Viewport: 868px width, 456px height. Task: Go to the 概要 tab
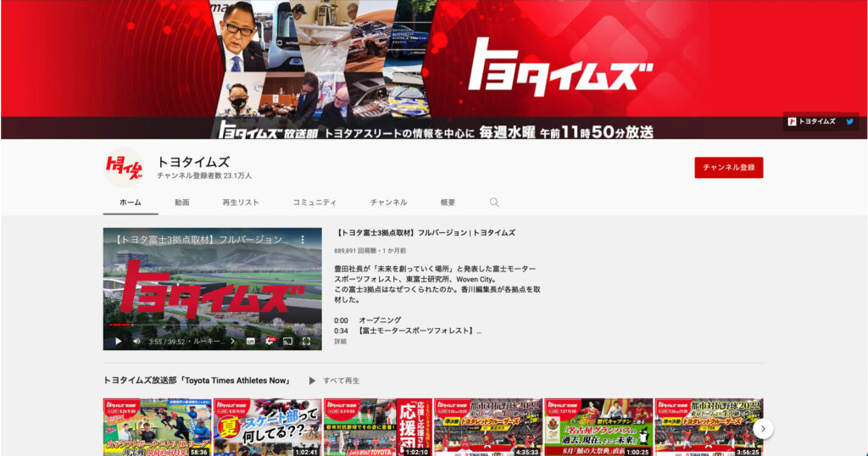click(448, 203)
